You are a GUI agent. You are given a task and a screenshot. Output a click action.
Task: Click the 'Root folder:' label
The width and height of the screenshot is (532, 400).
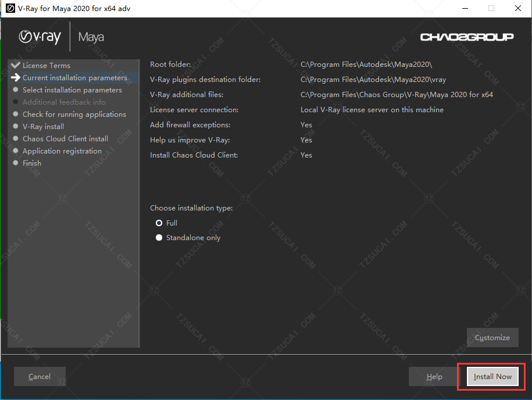click(170, 65)
